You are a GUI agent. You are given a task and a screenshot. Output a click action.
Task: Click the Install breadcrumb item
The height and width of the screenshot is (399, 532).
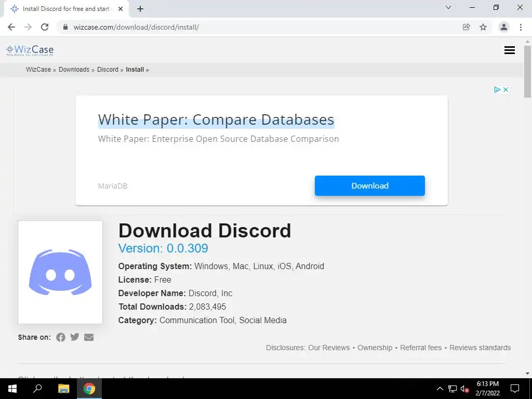135,70
